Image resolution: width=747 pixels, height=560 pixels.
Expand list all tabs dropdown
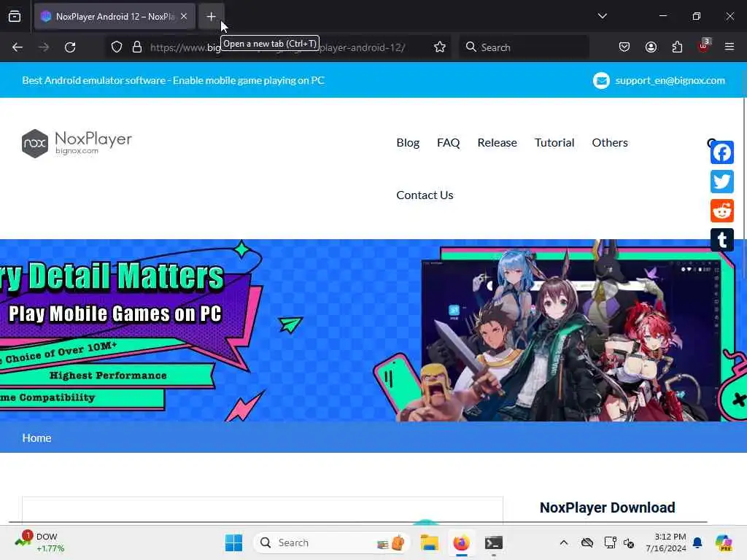pos(602,16)
